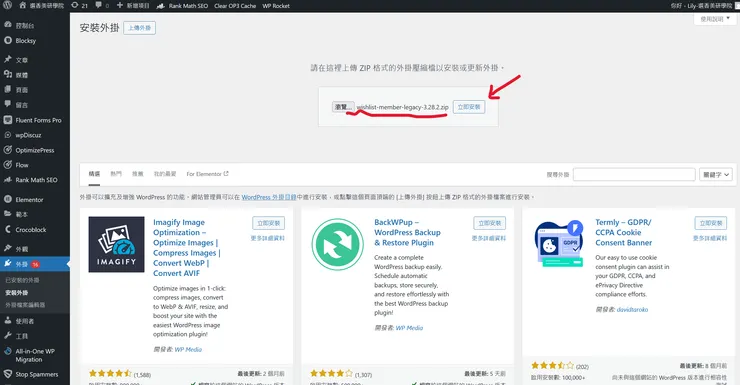Open the 關鍵字 search type dropdown
The image size is (740, 385).
pos(715,175)
